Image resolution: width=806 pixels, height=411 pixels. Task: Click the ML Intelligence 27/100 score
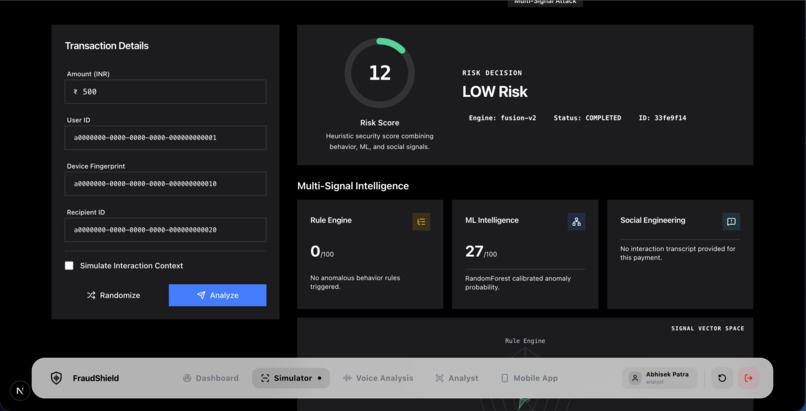click(x=481, y=252)
